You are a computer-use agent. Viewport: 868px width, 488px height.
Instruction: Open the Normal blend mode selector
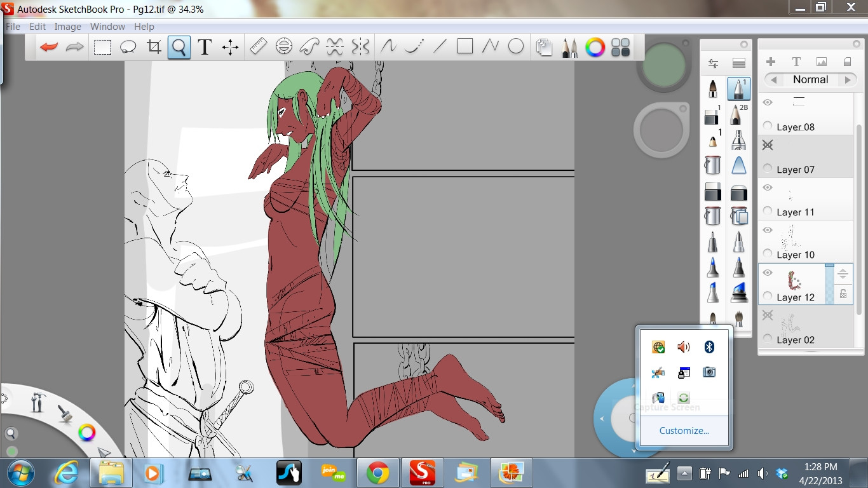pyautogui.click(x=810, y=80)
